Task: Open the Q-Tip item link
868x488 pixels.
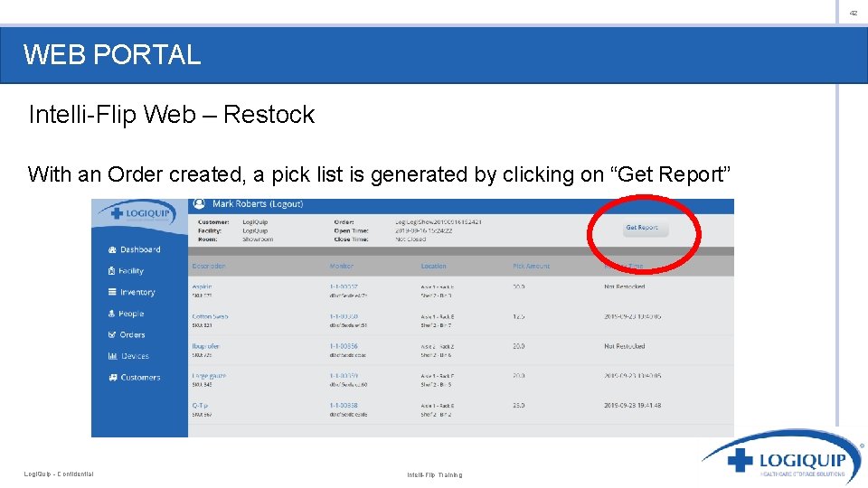Action: coord(200,406)
